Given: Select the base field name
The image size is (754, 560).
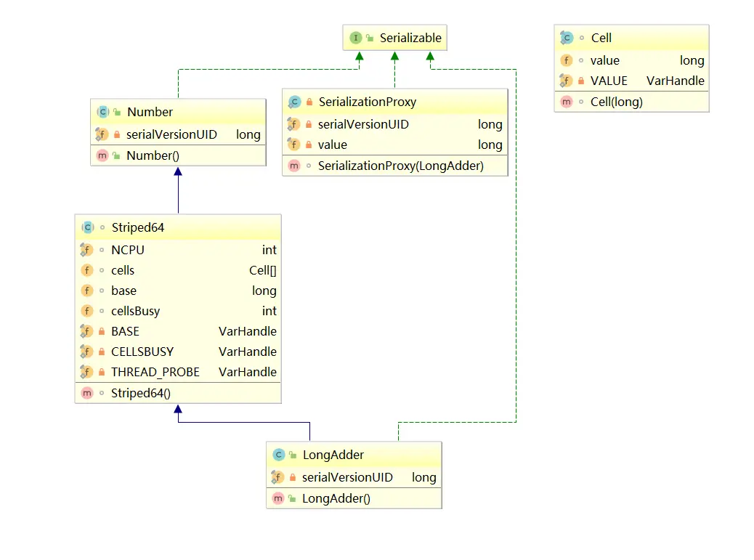Looking at the screenshot, I should click(123, 291).
